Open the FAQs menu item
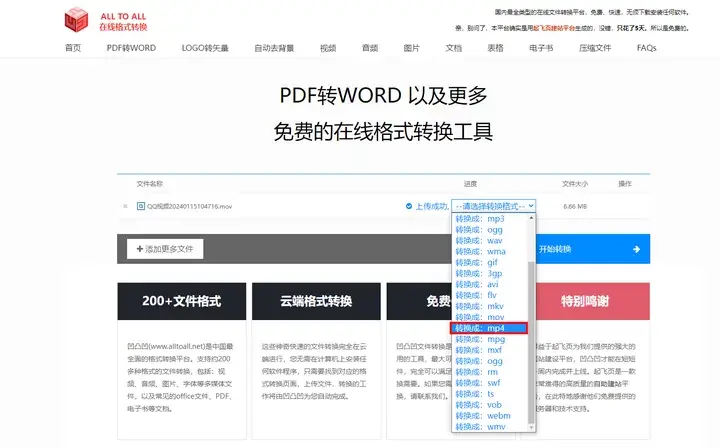 [x=646, y=48]
